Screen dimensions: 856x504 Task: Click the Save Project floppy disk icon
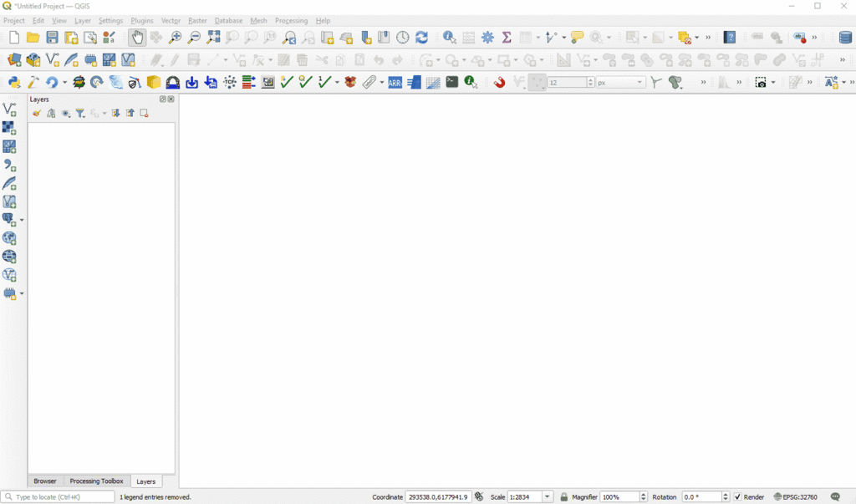click(52, 38)
